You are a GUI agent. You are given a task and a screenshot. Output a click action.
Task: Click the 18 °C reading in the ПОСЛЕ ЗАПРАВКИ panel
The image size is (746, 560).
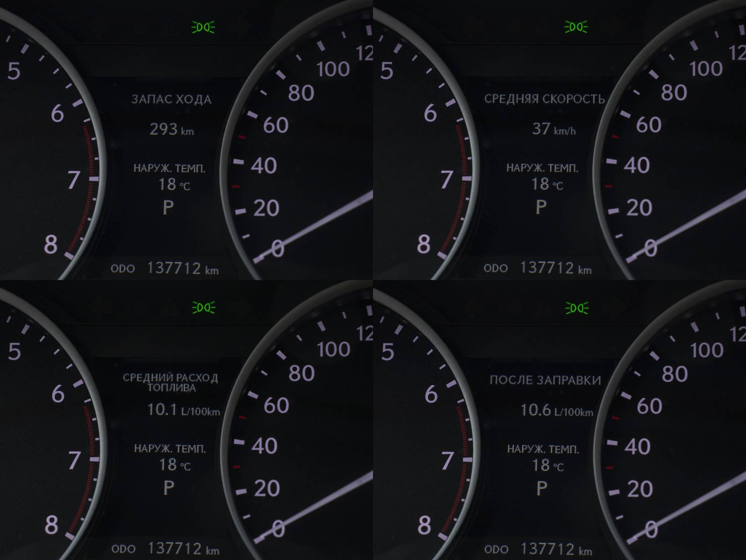548,465
